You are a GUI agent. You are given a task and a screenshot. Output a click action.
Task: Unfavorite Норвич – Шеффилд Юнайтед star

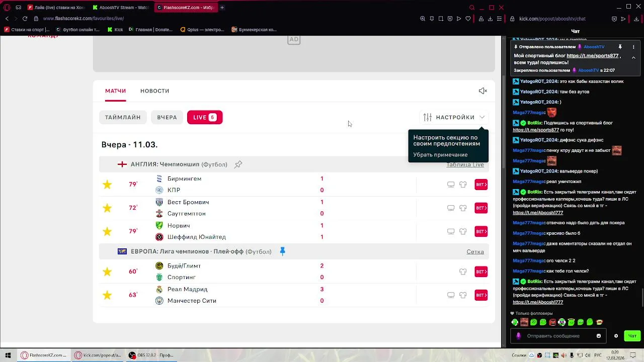tap(107, 231)
